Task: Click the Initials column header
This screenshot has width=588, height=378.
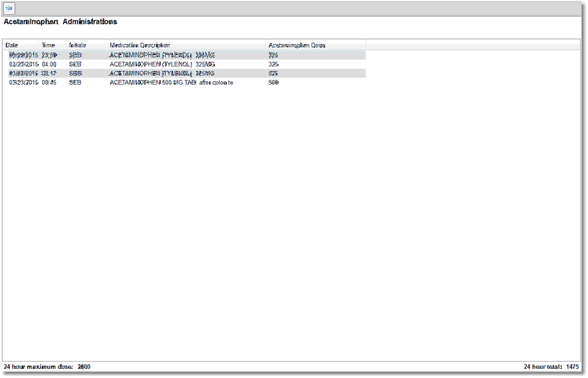Action: 87,45
